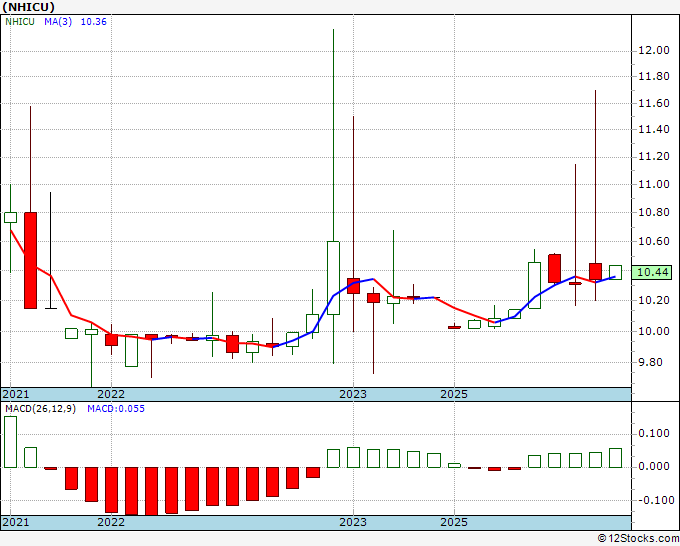Click the 0.100 MACD axis label
Image resolution: width=680 pixels, height=546 pixels.
pyautogui.click(x=655, y=433)
